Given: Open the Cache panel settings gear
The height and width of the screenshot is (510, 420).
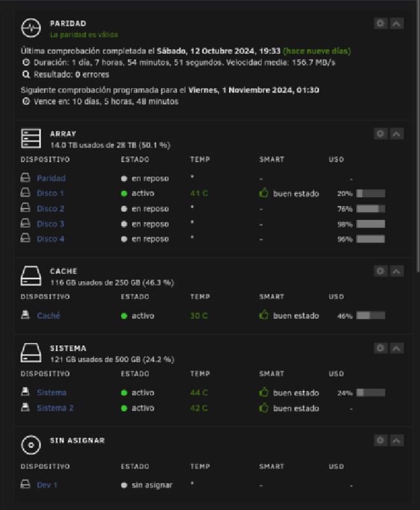Looking at the screenshot, I should 381,272.
